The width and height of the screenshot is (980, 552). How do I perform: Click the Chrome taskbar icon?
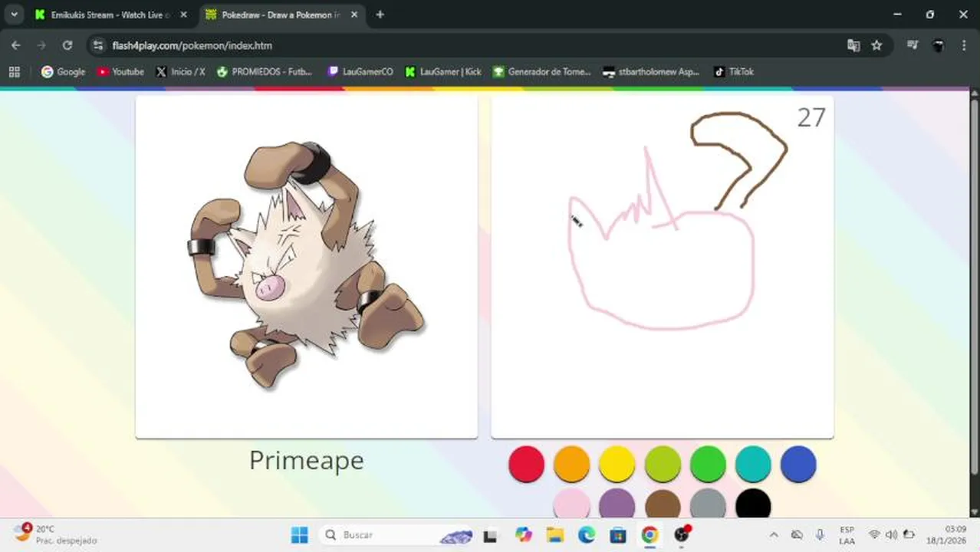649,534
